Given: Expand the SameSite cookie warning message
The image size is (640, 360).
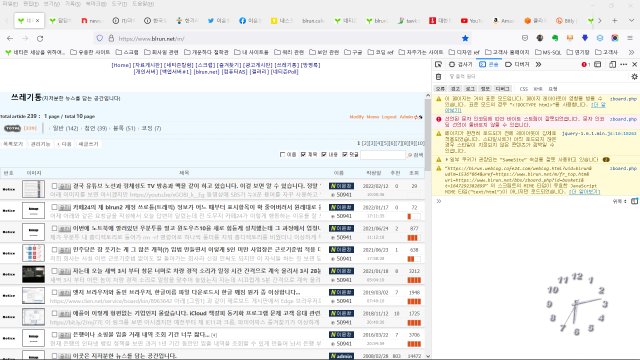Looking at the screenshot, I should (447, 160).
